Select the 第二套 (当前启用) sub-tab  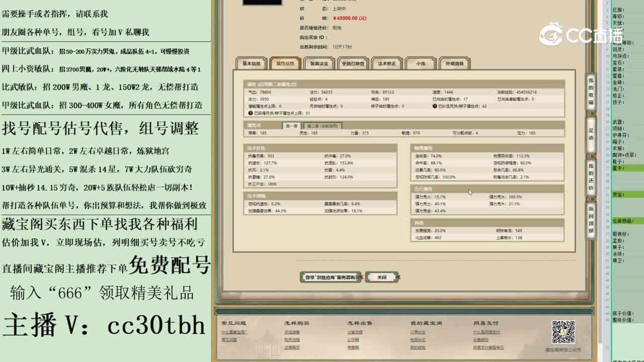coord(323,126)
